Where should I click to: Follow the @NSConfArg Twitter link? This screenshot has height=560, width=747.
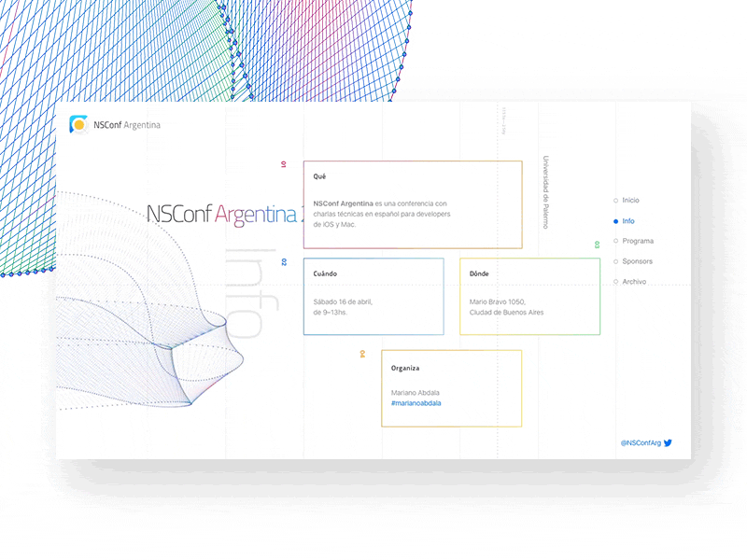click(641, 442)
